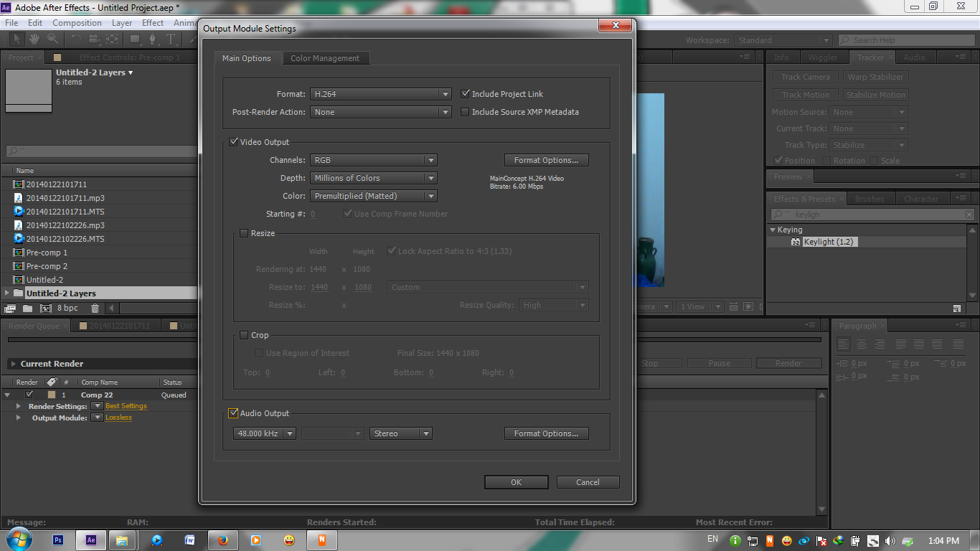This screenshot has width=980, height=551.
Task: Expand the Current Render section
Action: (12, 364)
